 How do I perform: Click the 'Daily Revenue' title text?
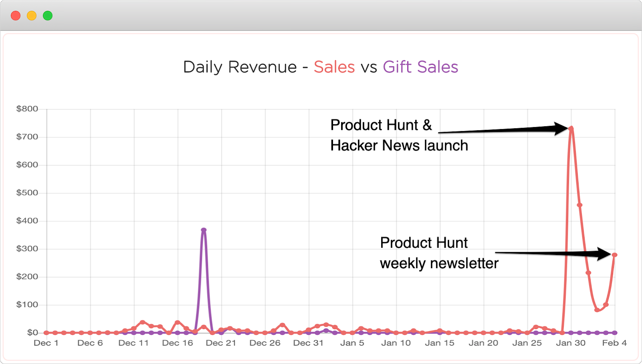[x=240, y=67]
